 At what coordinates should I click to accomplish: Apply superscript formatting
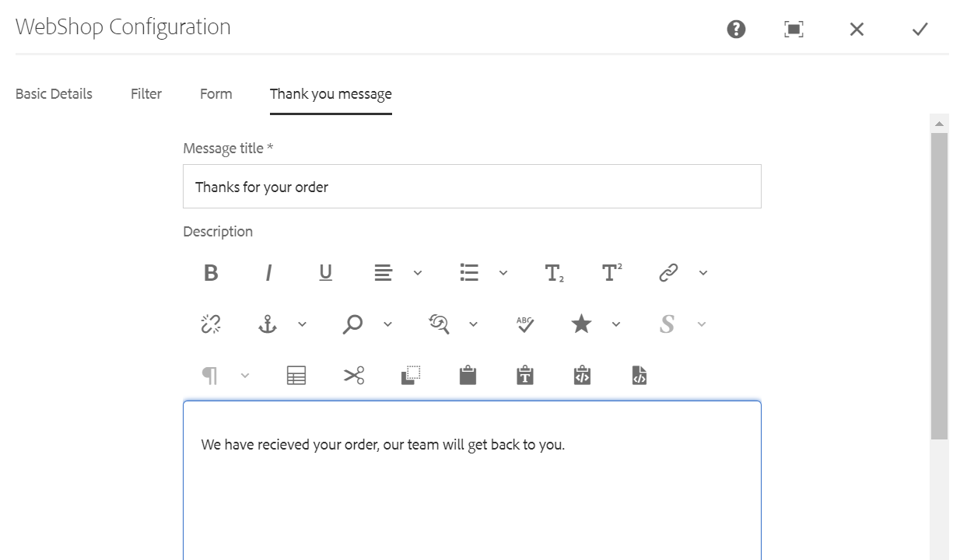pyautogui.click(x=612, y=273)
